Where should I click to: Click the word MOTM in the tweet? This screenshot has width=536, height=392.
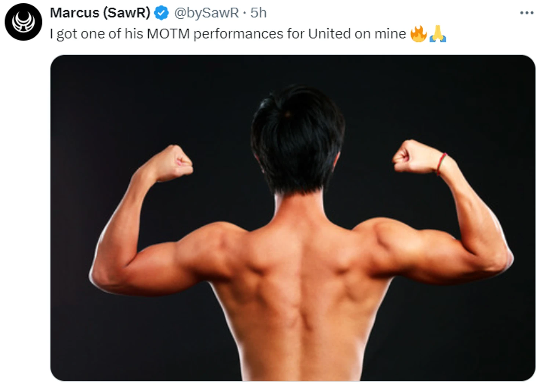click(x=168, y=34)
